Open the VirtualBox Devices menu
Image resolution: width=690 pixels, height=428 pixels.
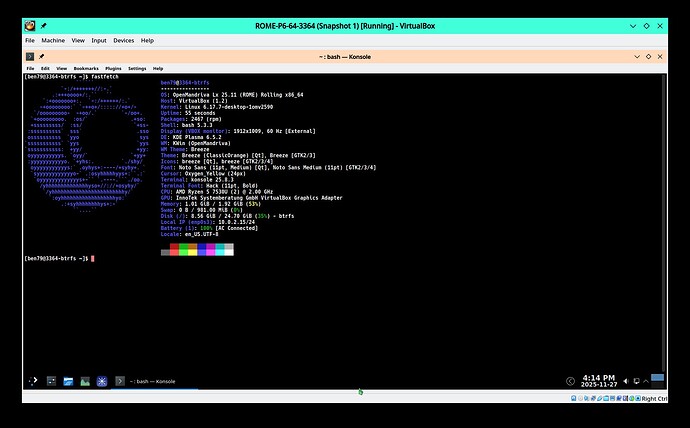click(x=123, y=40)
